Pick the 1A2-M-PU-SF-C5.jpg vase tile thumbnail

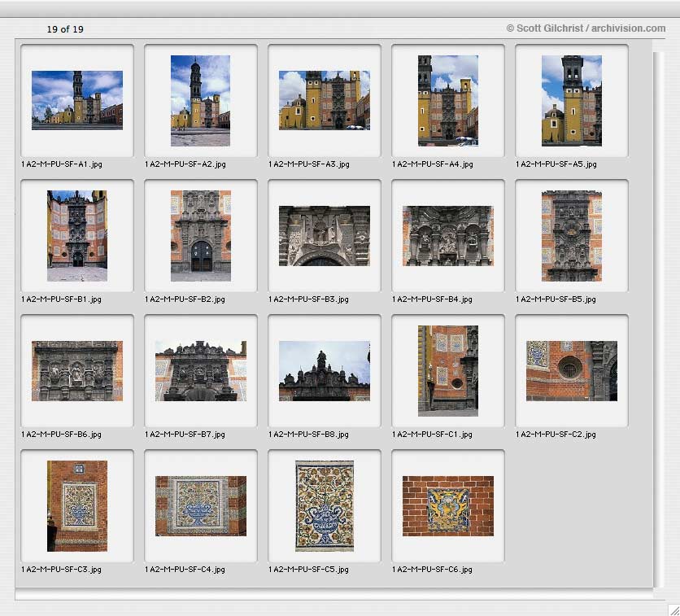pyautogui.click(x=325, y=506)
